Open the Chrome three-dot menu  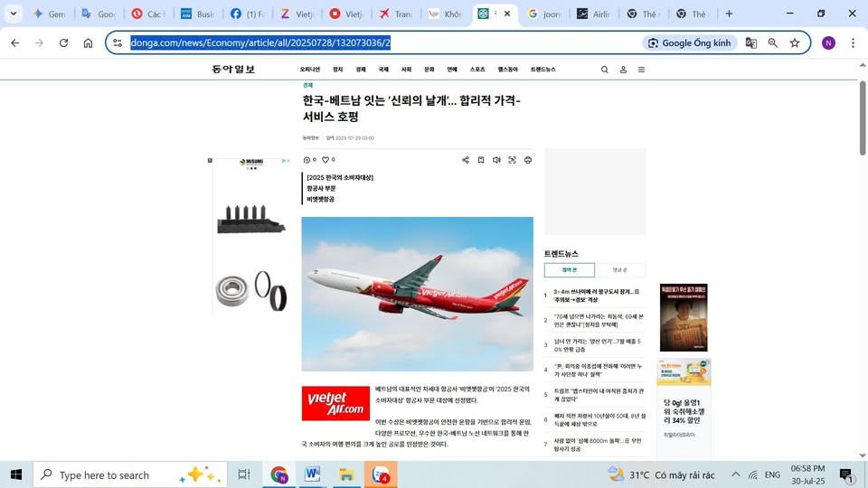point(853,42)
